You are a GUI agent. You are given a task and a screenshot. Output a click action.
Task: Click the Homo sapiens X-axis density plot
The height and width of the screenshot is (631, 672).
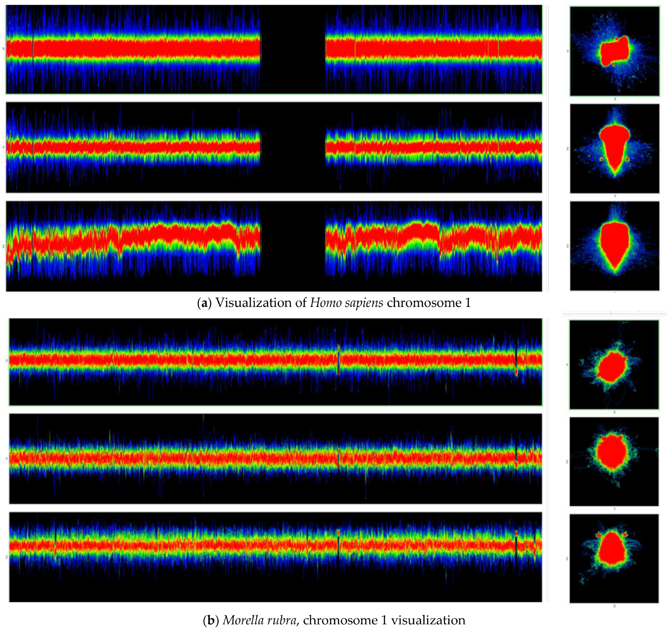point(135,49)
